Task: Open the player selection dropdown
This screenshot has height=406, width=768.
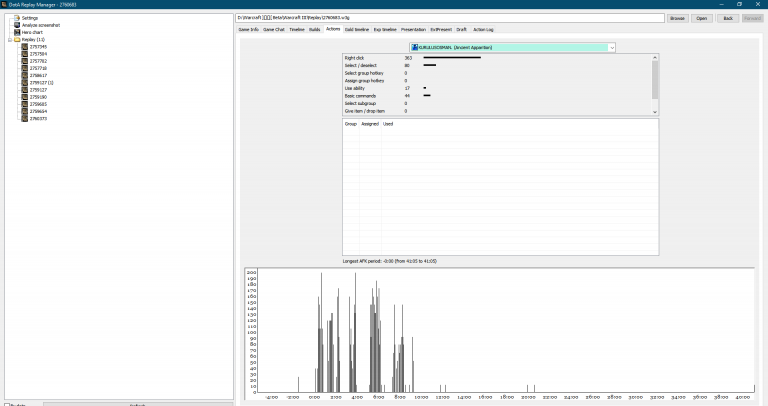Action: [x=611, y=47]
